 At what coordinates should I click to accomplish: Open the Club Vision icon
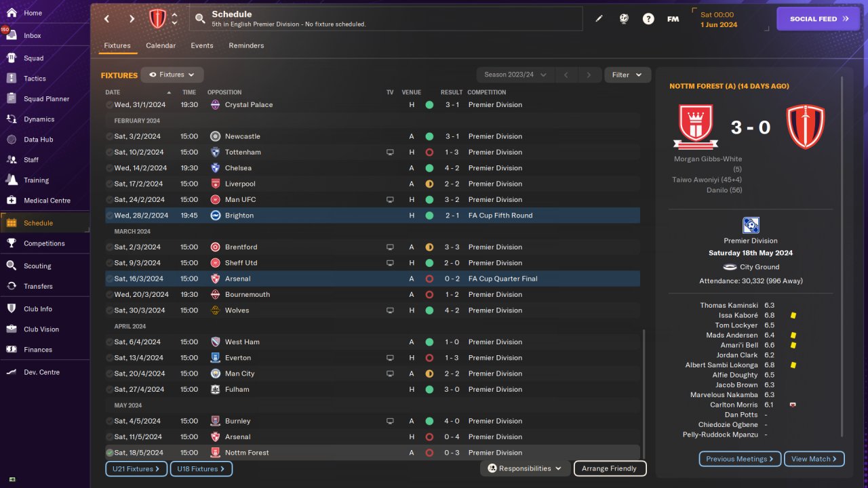[12, 329]
